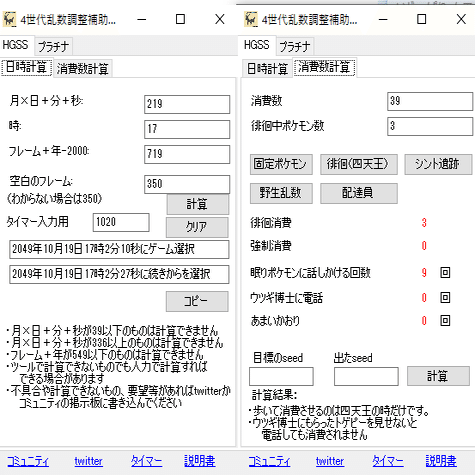Screen dimensions: 475x475
Task: Select the HGSS tab in left window
Action: [15, 45]
